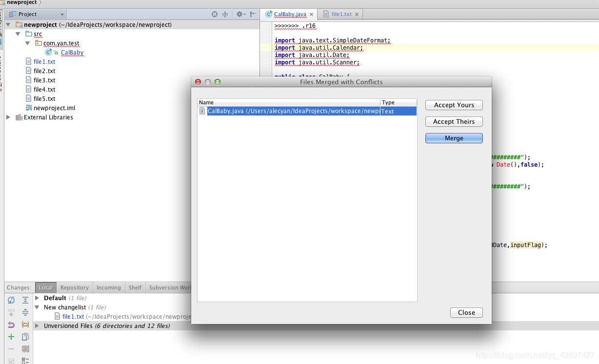Close the CalBaby.java tab
Screen dimensions: 599x364
(312, 15)
